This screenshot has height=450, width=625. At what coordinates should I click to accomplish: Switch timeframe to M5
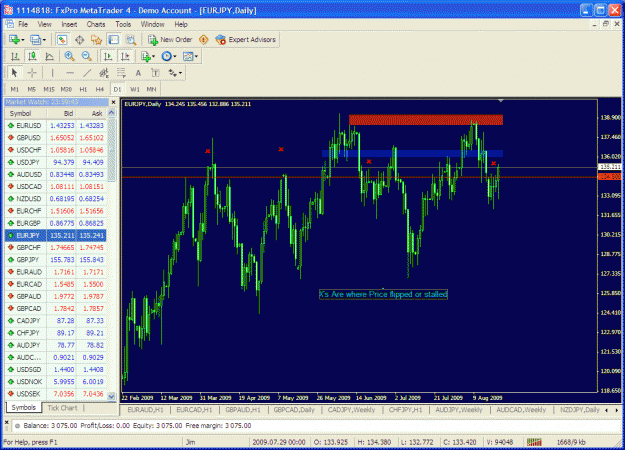coord(31,89)
